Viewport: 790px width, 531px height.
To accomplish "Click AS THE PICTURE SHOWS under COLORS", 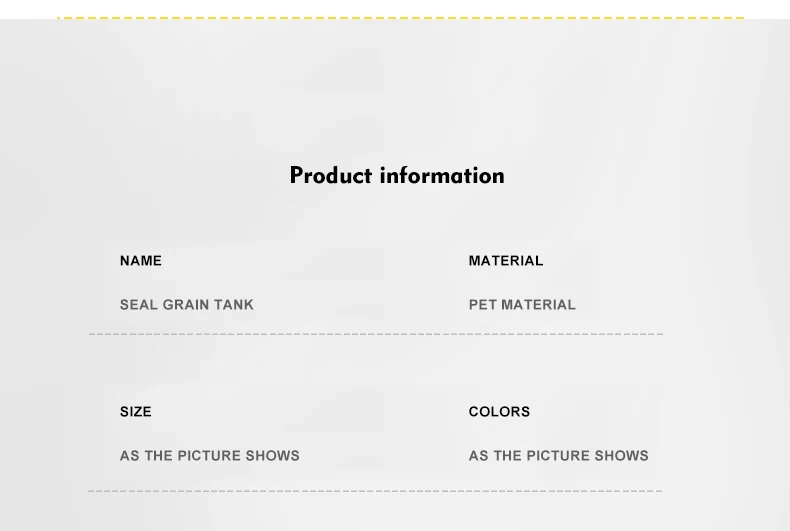I will click(559, 455).
